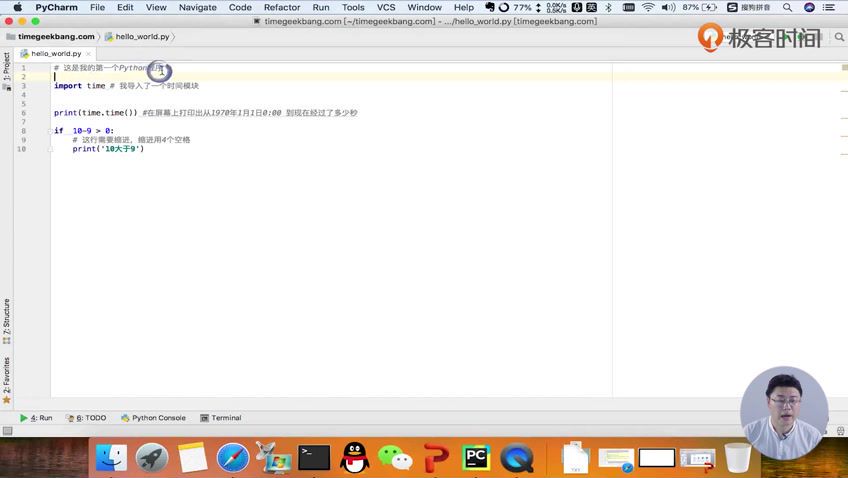Open Finder from the Dock
This screenshot has width=848, height=478.
click(x=111, y=458)
